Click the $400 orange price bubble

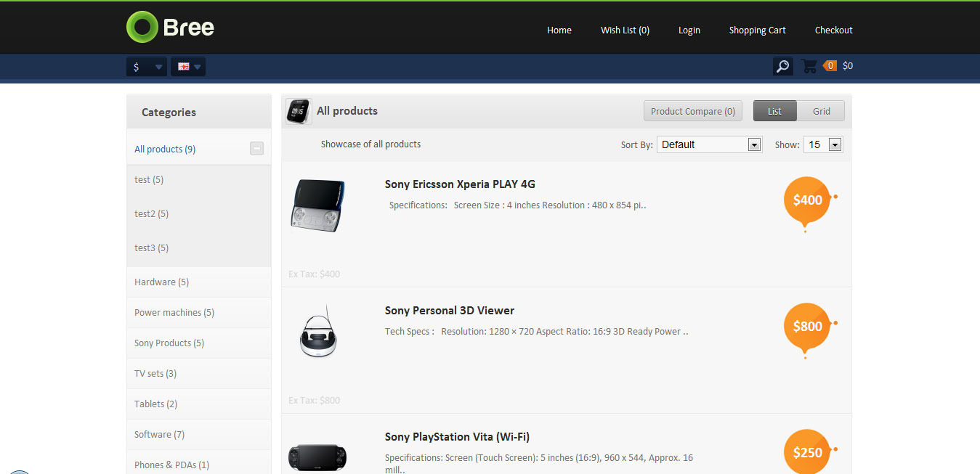808,201
